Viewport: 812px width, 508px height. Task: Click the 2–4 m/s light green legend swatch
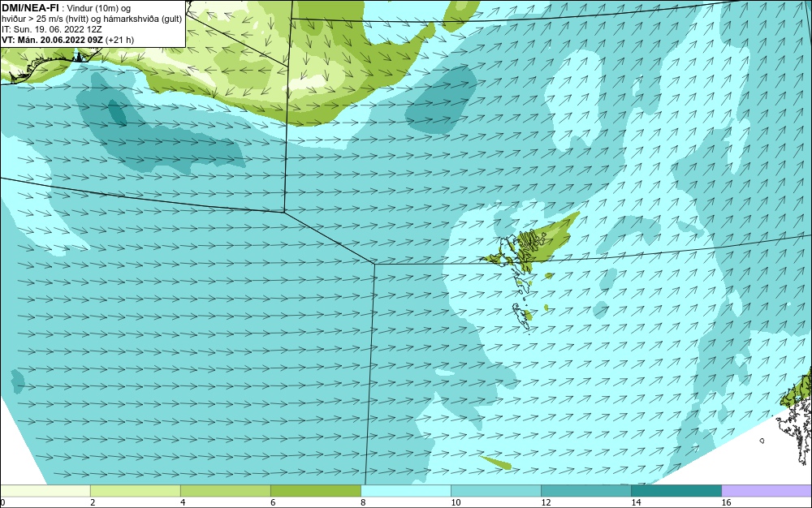click(135, 490)
